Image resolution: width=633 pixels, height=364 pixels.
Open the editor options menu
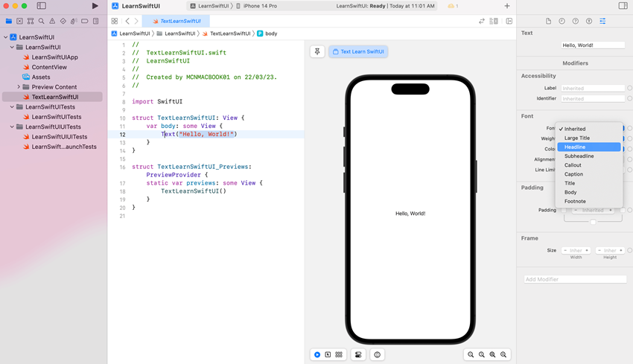pyautogui.click(x=494, y=21)
